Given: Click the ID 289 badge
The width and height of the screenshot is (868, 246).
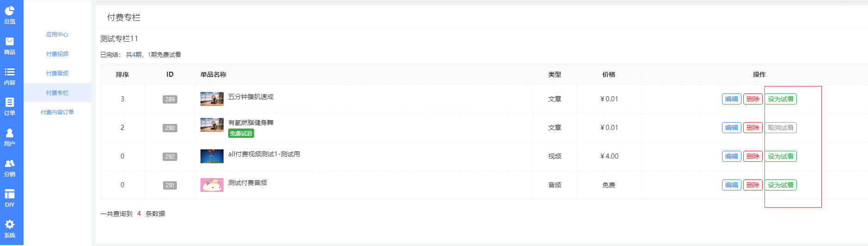Looking at the screenshot, I should pyautogui.click(x=170, y=99).
